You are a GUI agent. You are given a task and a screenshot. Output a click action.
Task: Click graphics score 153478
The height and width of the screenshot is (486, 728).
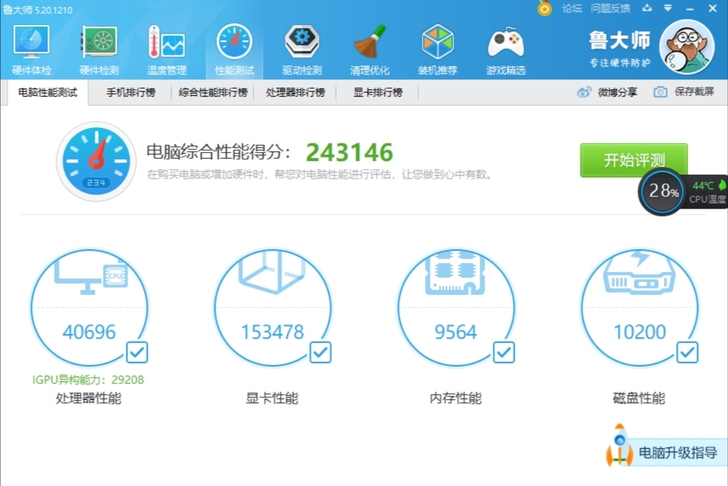273,332
